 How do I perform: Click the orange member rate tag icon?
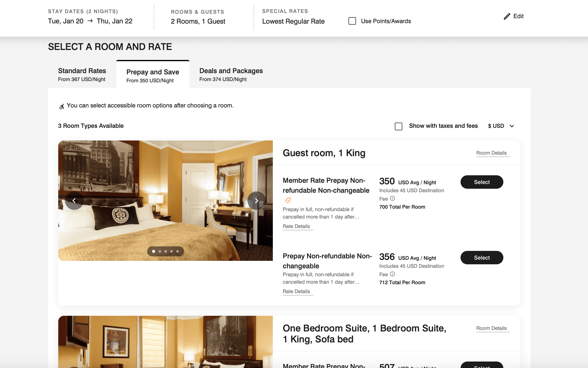(x=288, y=200)
